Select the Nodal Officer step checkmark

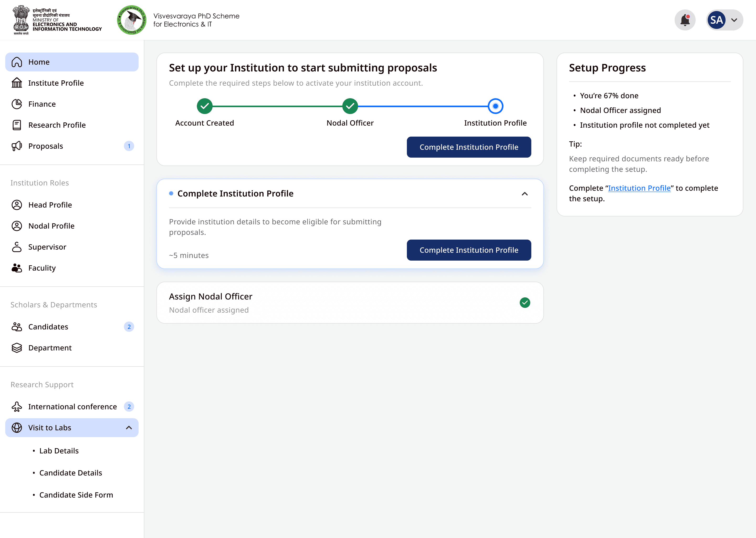(x=350, y=106)
